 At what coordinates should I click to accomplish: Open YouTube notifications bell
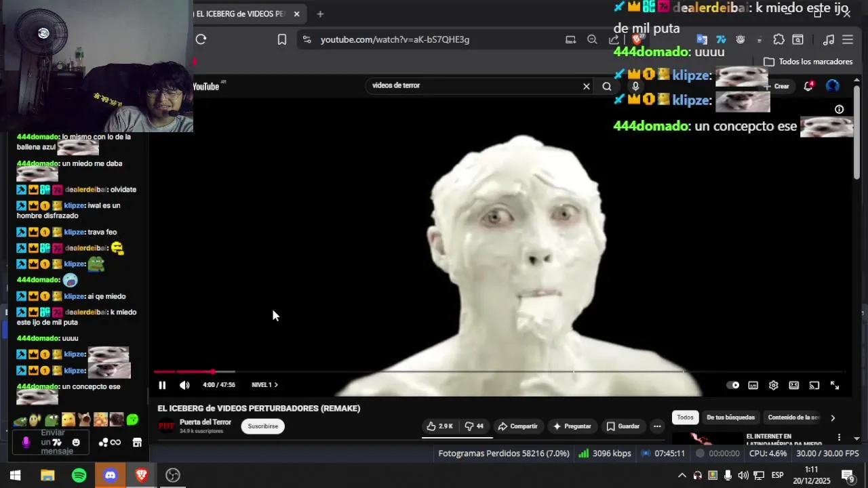[x=808, y=86]
